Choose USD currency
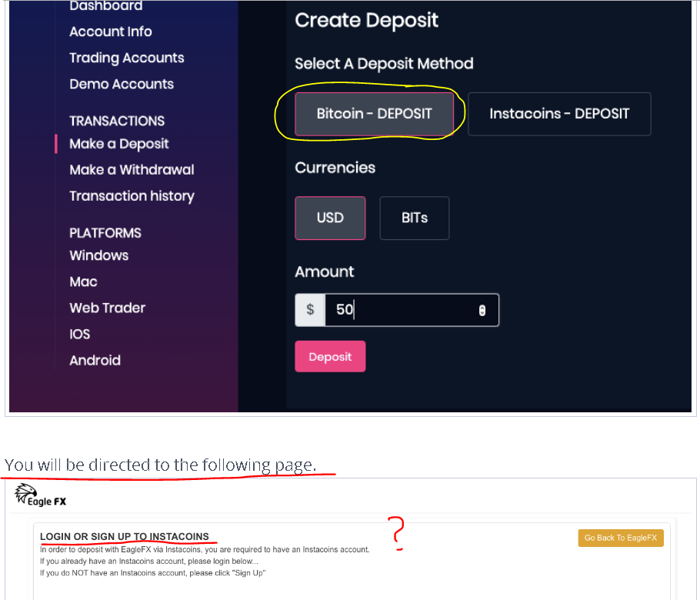 pos(330,218)
